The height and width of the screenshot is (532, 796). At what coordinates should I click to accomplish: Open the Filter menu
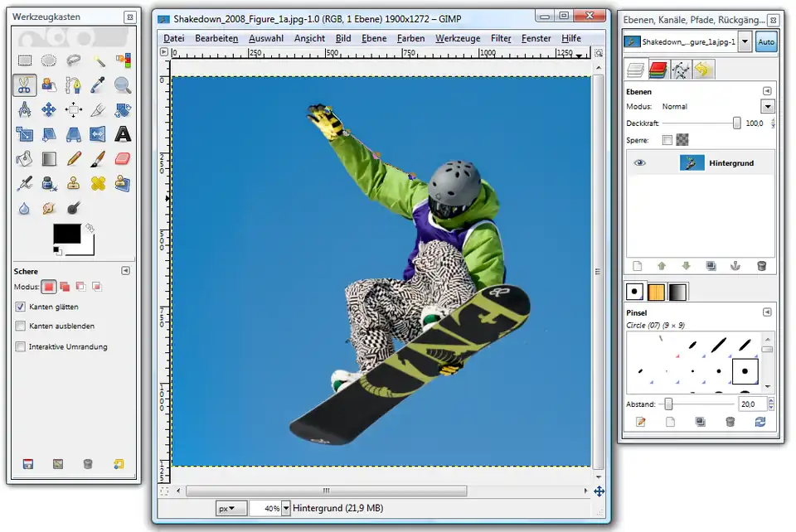pyautogui.click(x=501, y=38)
